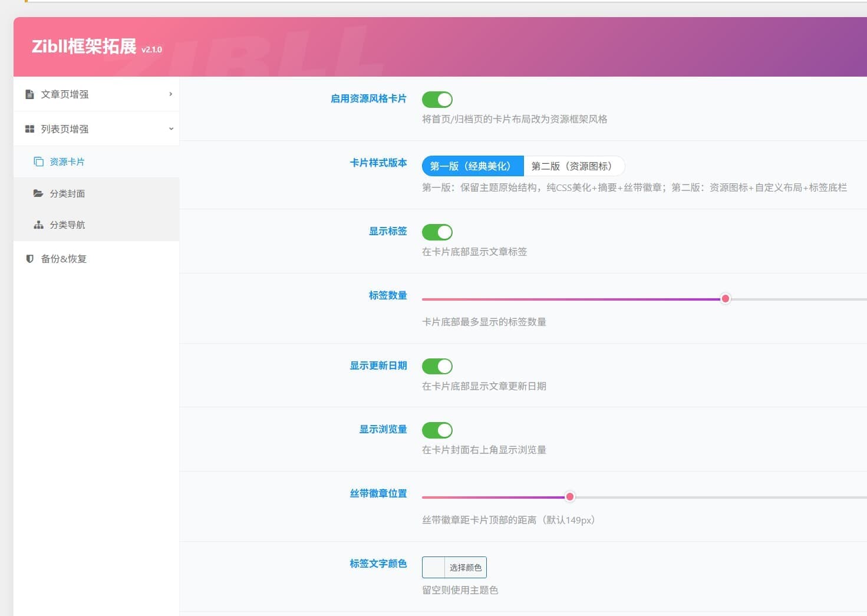Screen dimensions: 867x616
Task: Switch off 显示浏览量 toggle
Action: tap(437, 430)
